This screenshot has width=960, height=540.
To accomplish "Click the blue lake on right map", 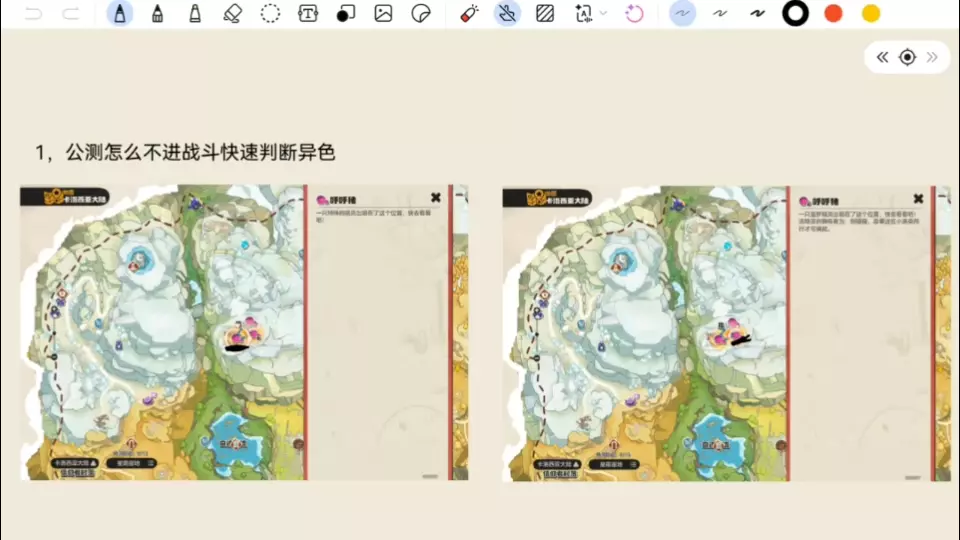I will (x=718, y=444).
